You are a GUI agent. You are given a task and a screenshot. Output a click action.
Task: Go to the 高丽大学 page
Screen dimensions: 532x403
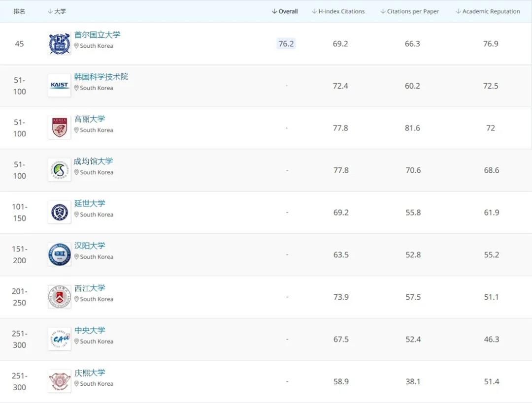pos(90,119)
